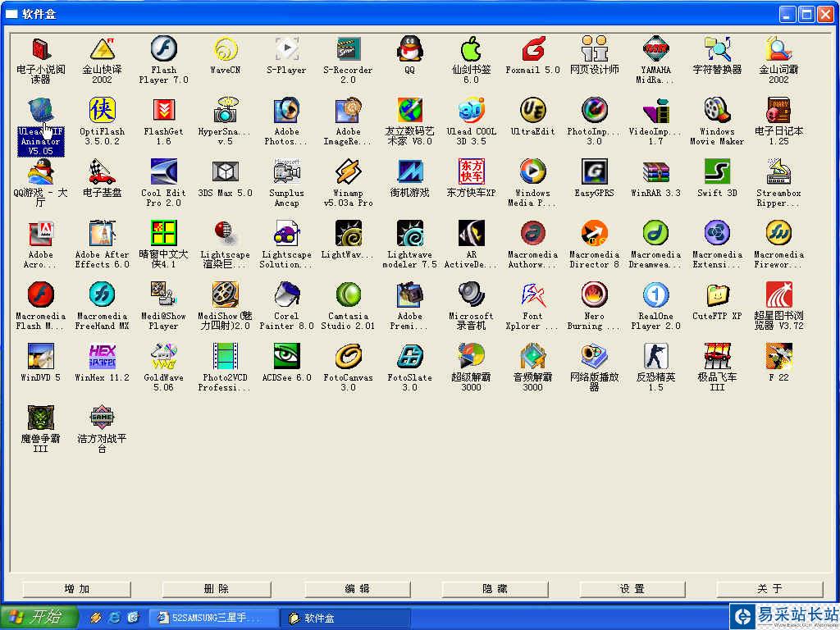Open 金山词霸 2002 dictionary icon

click(x=778, y=49)
